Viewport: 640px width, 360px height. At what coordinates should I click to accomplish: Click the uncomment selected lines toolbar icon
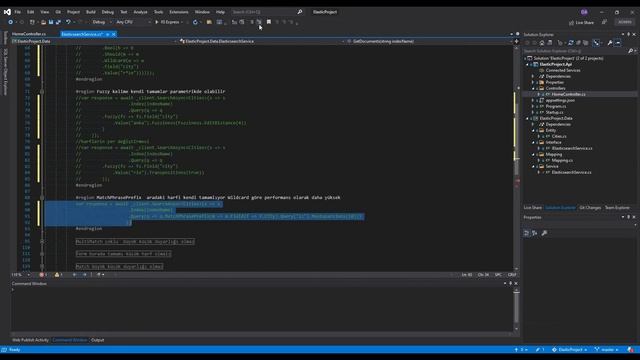[259, 22]
